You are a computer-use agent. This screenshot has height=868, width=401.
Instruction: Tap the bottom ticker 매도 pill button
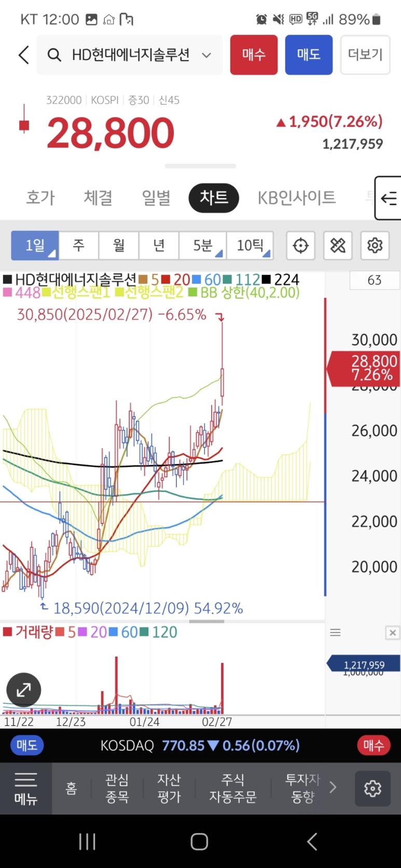(27, 745)
